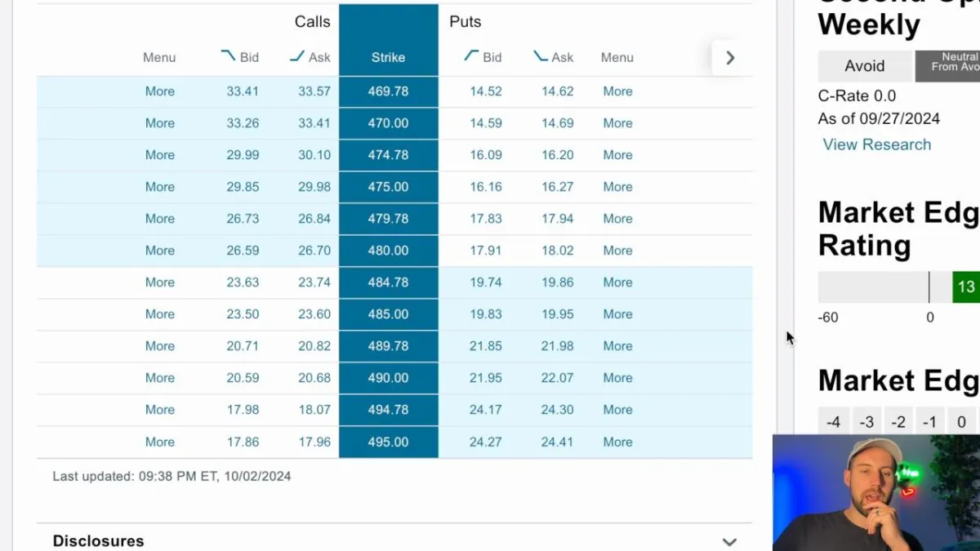
Task: Select the -2 Market Edge score box
Action: pyautogui.click(x=898, y=422)
